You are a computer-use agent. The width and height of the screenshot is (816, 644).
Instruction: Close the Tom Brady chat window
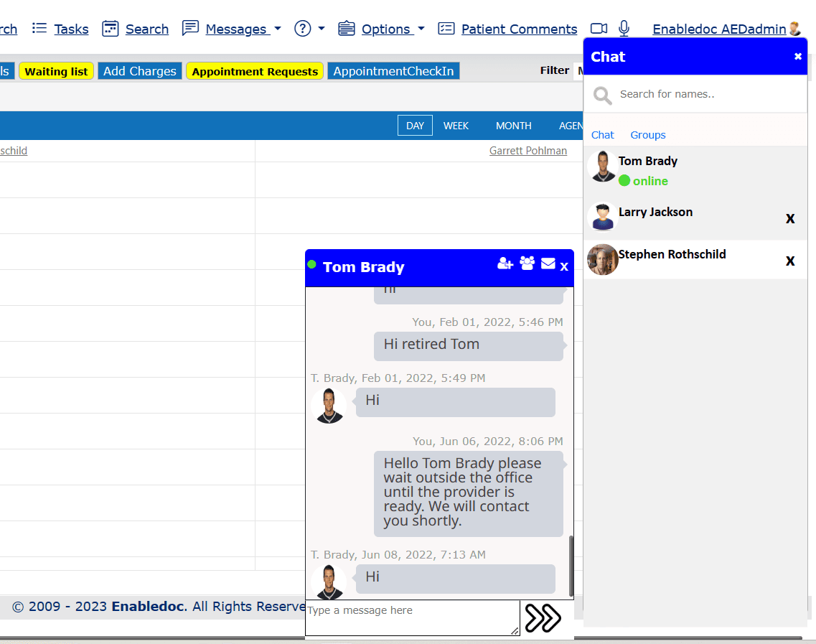(x=564, y=267)
